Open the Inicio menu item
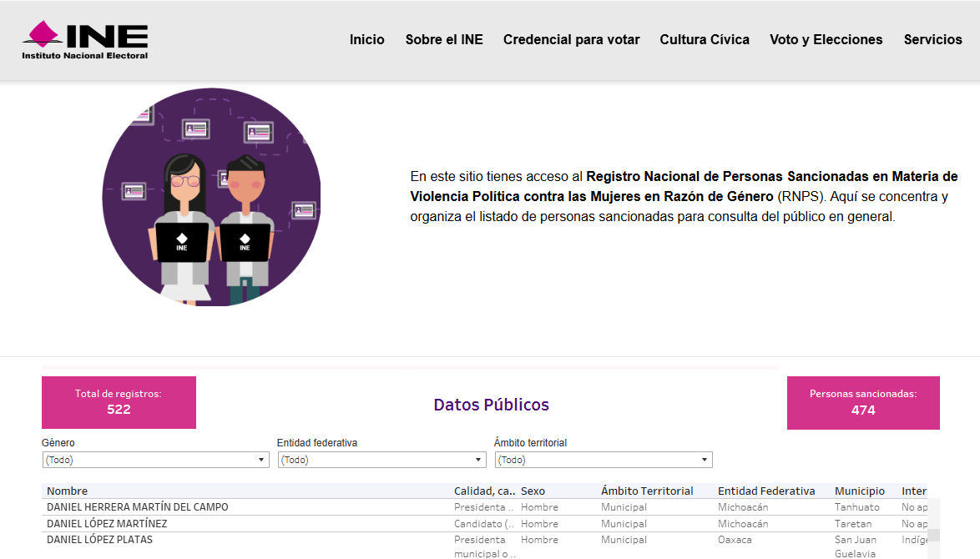The image size is (980, 559). coord(367,39)
